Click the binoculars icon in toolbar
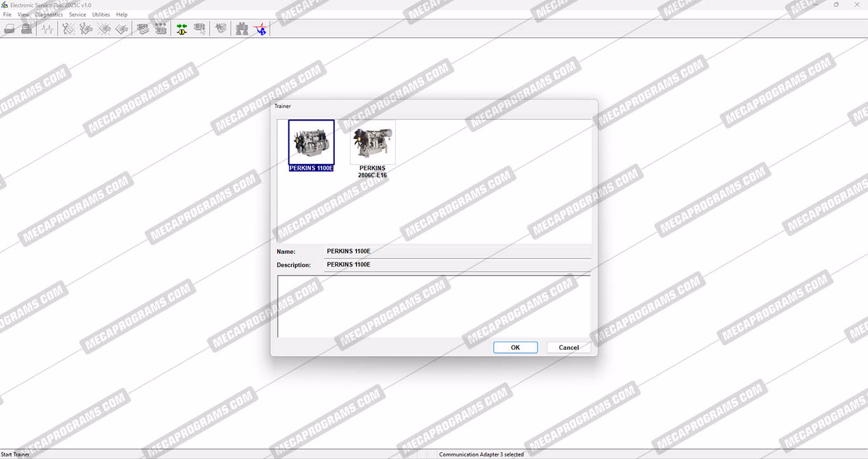Screen dimensions: 868x459 [x=242, y=29]
